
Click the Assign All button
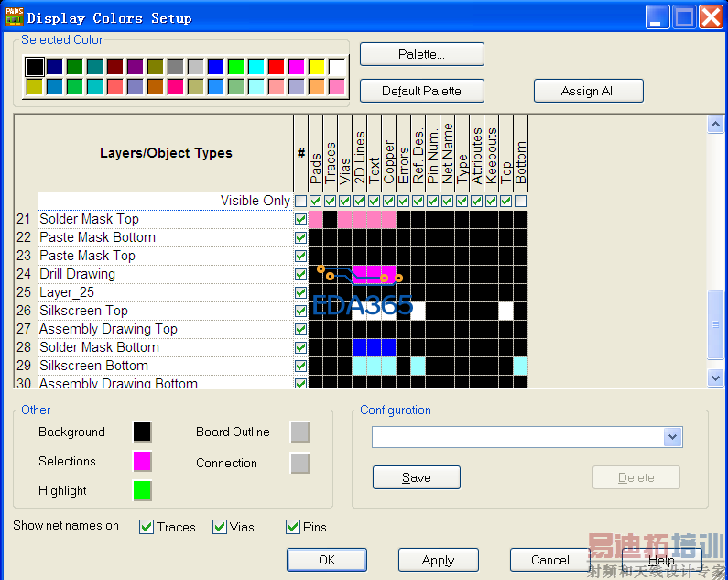(588, 91)
